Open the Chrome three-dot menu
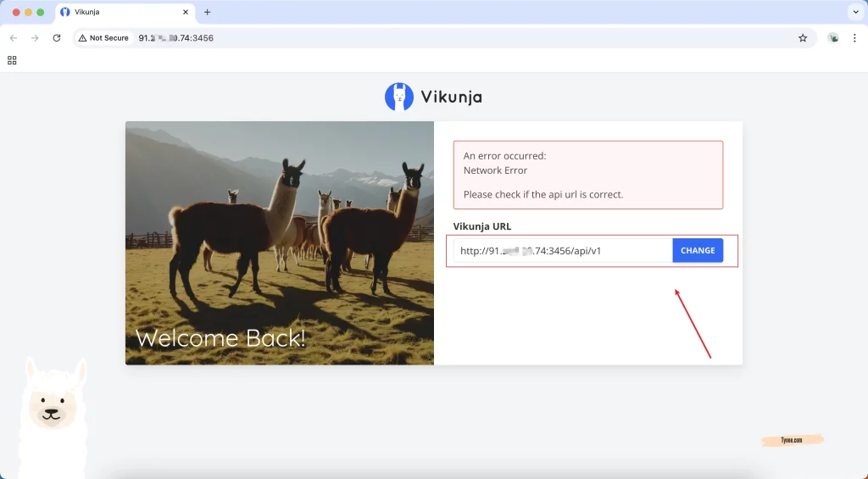Image resolution: width=868 pixels, height=479 pixels. [x=854, y=37]
